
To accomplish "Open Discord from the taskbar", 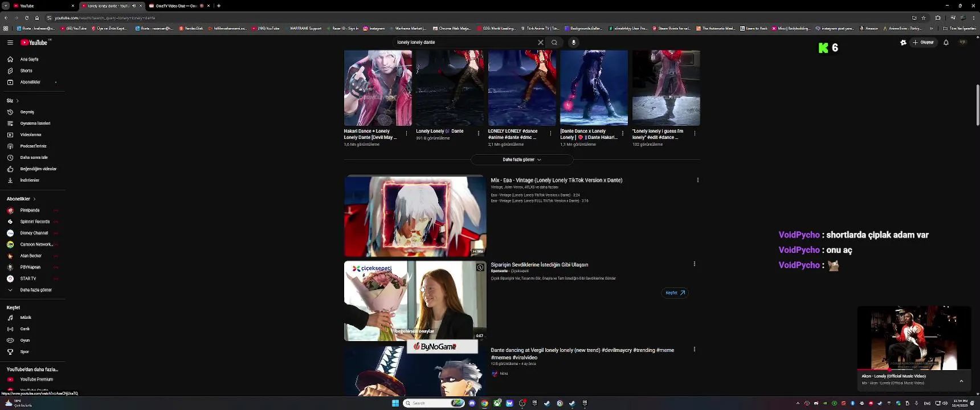I will click(x=472, y=403).
